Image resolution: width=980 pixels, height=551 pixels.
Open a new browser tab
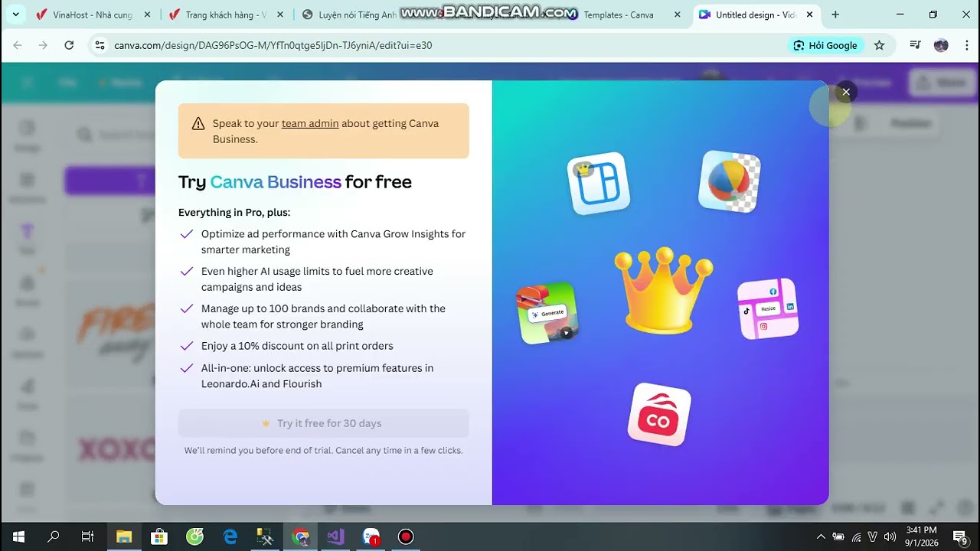coord(835,15)
